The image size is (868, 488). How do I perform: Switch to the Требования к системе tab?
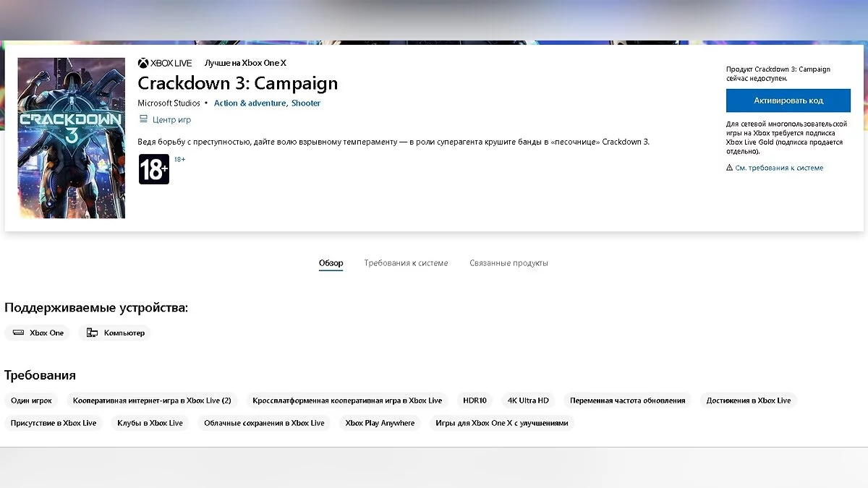coord(406,263)
